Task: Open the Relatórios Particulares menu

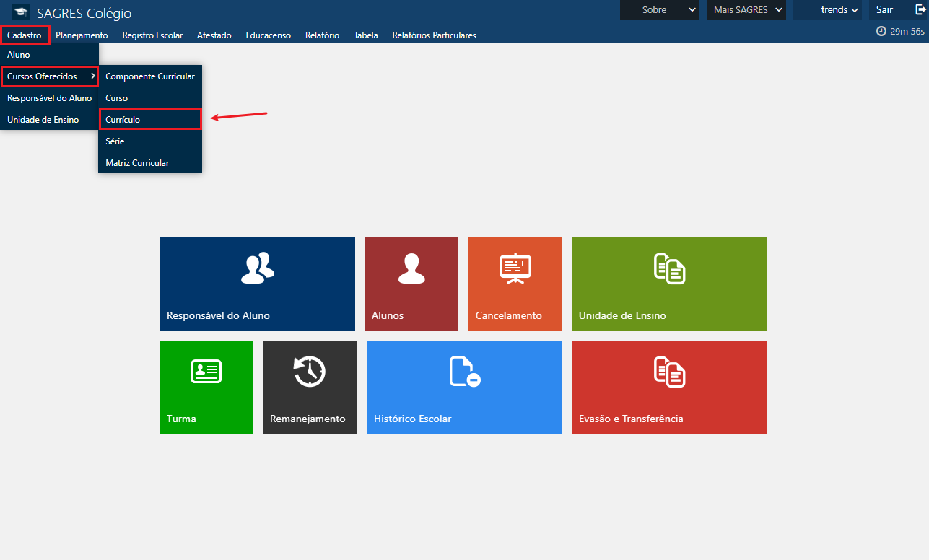Action: click(434, 35)
